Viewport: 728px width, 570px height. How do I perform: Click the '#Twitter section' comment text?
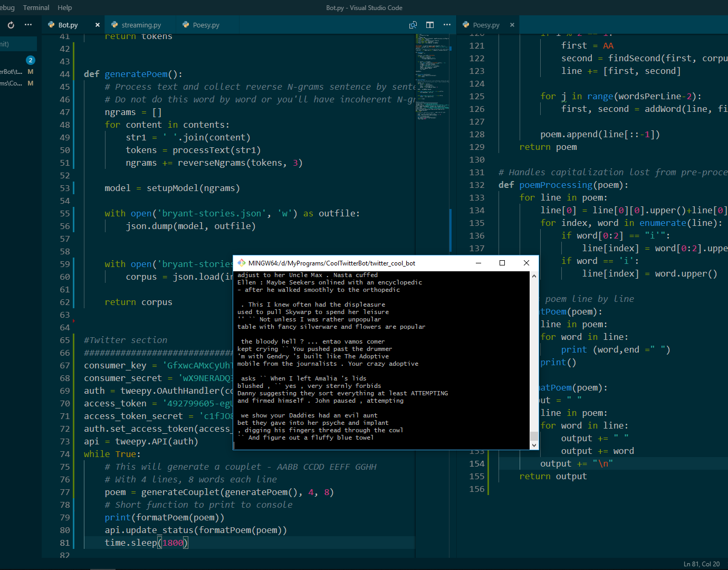pos(126,340)
